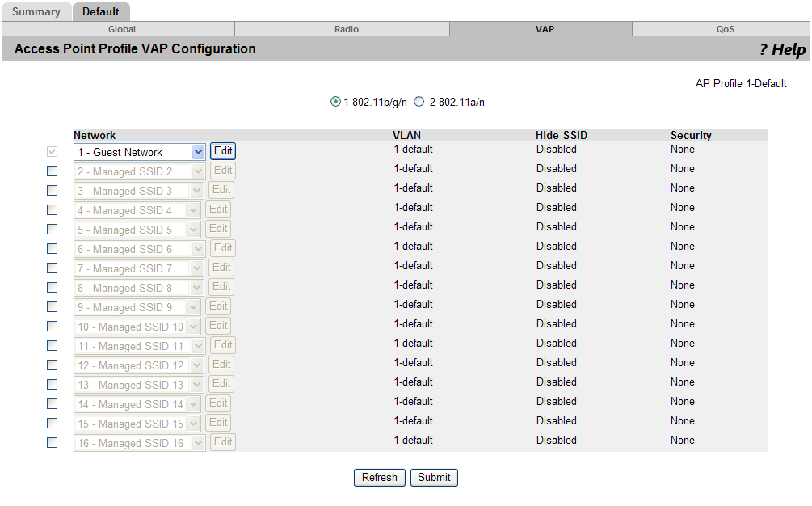Edit the Guest Network VAP settings

pos(222,151)
